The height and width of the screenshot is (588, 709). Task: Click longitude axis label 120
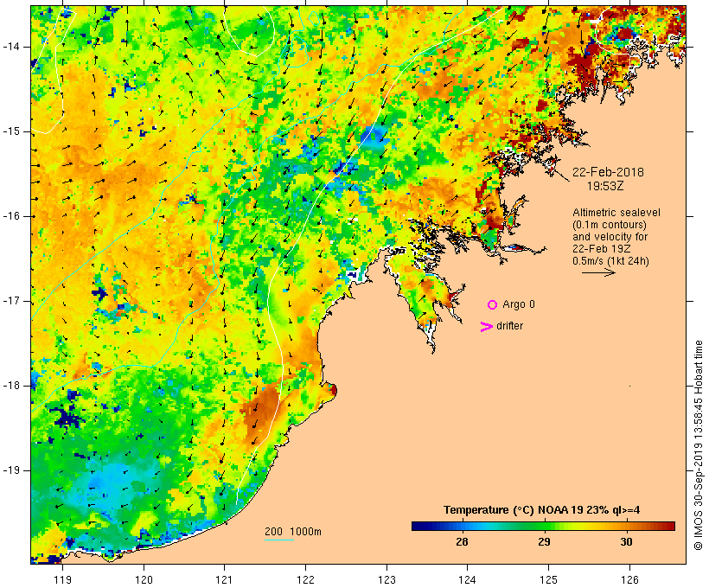[144, 579]
